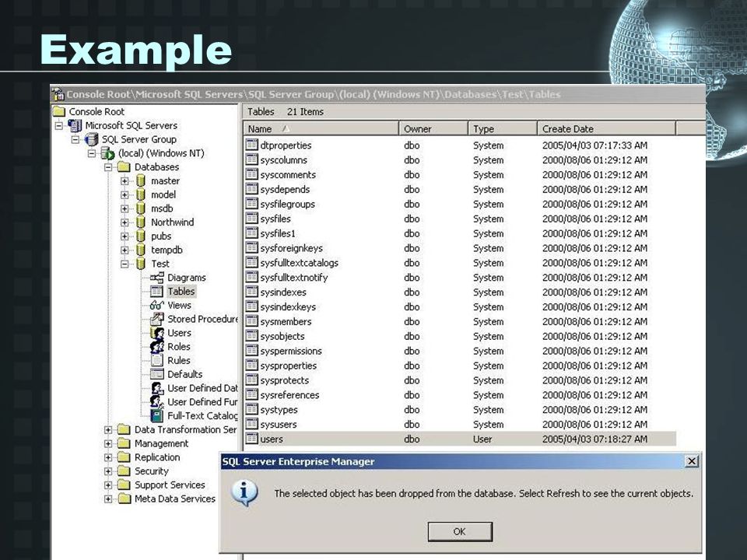
Task: Collapse the (local) (Windows NT) server node
Action: point(92,153)
